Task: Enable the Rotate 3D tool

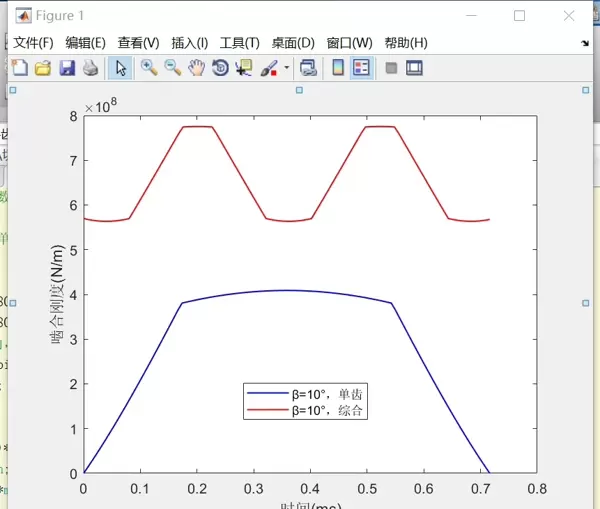Action: [x=220, y=68]
